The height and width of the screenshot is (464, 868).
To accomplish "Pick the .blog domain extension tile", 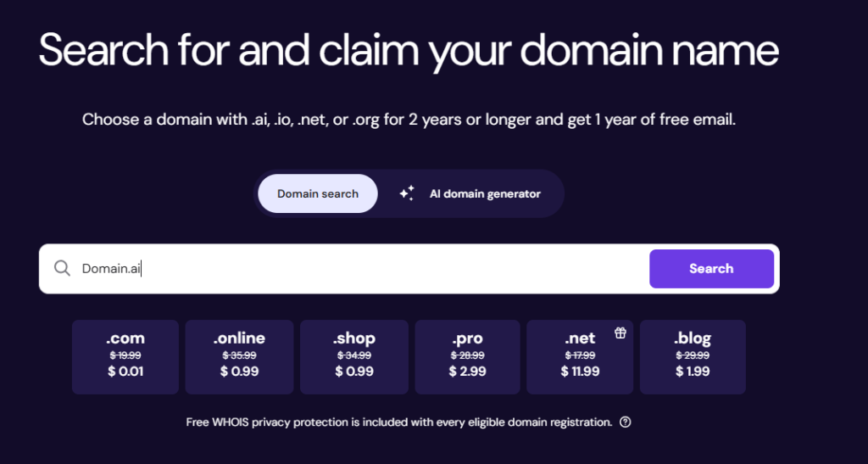I will point(693,356).
